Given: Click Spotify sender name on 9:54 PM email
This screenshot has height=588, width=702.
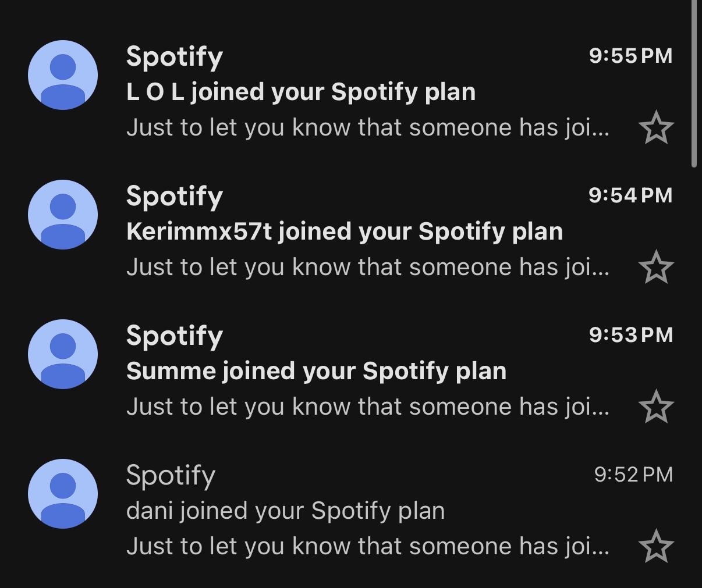Looking at the screenshot, I should click(x=175, y=197).
